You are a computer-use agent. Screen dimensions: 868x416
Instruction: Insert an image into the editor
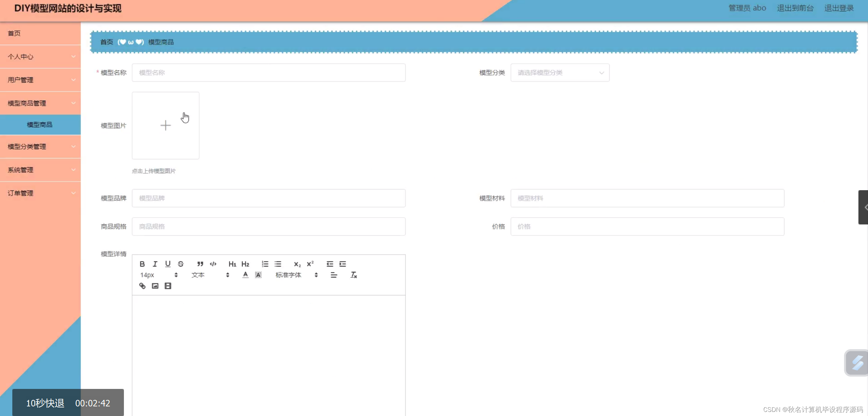tap(155, 286)
